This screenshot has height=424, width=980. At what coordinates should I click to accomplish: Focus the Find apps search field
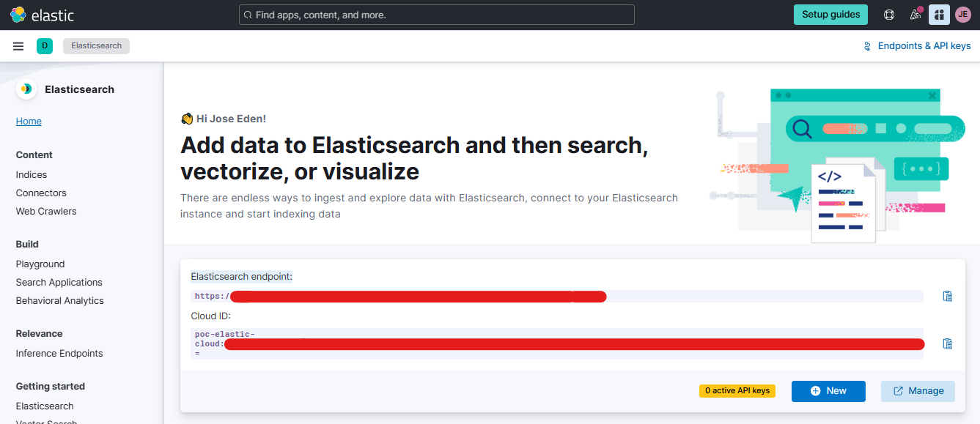[436, 15]
